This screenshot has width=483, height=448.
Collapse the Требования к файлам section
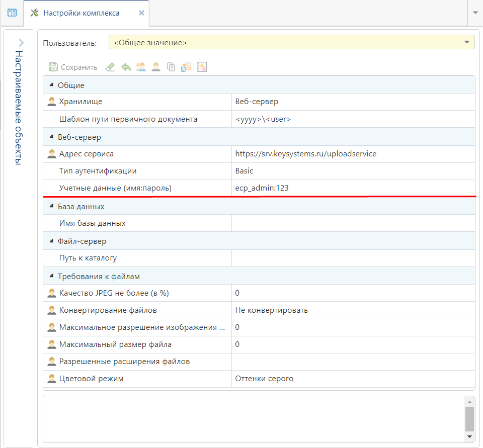coord(51,276)
